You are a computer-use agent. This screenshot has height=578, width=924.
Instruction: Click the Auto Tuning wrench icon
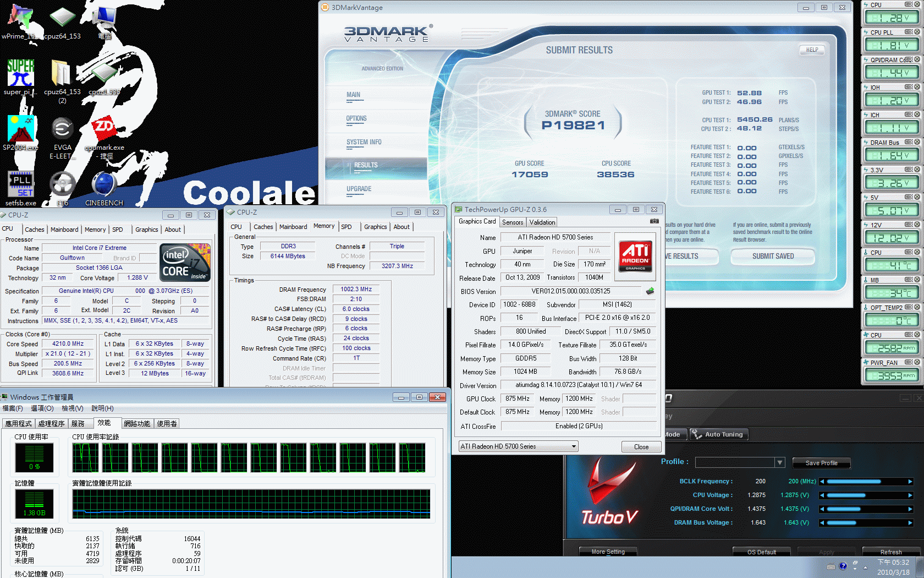697,434
